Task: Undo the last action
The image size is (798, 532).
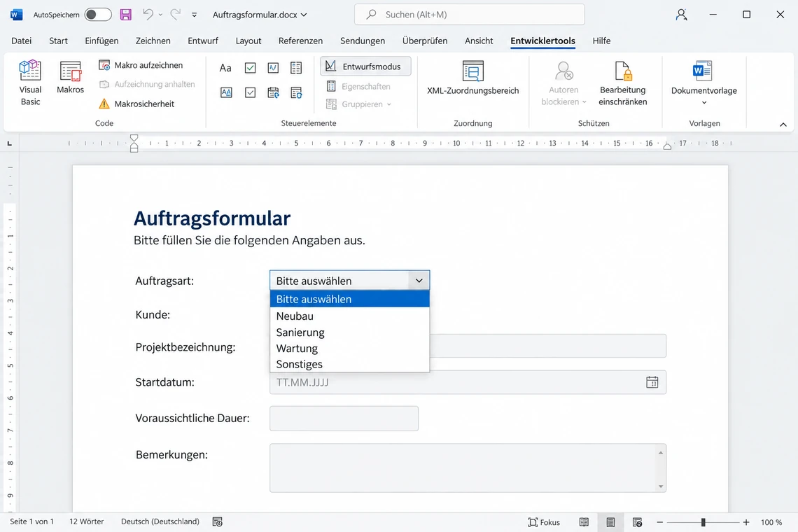Action: (148, 14)
